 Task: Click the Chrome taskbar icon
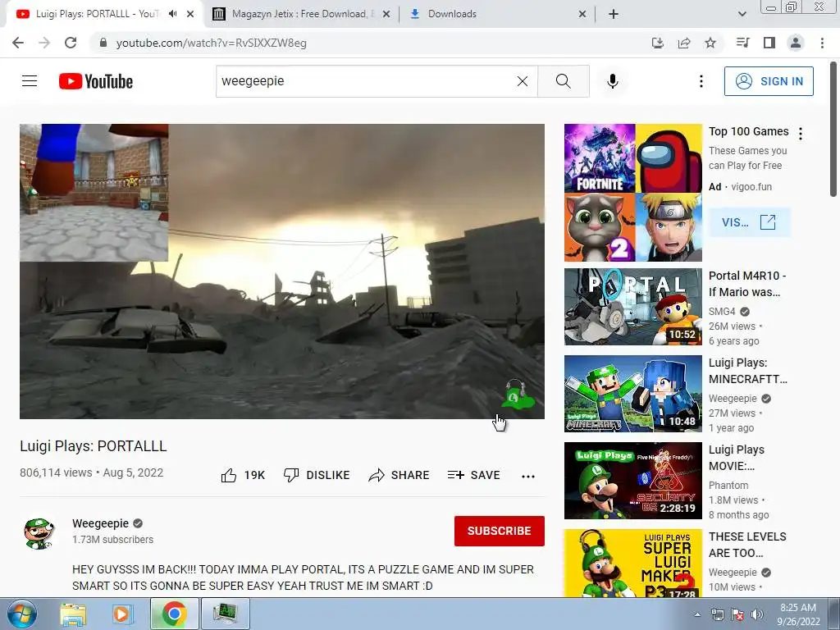coord(175,614)
